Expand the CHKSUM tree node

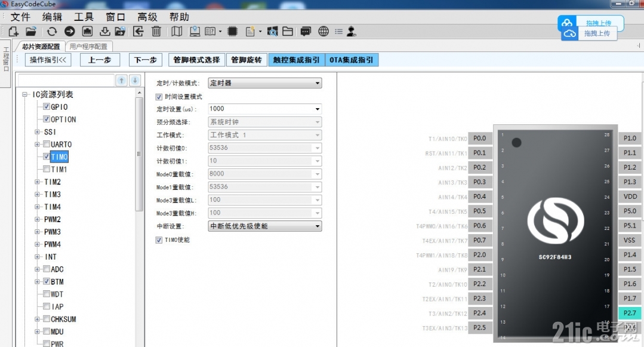(37, 319)
